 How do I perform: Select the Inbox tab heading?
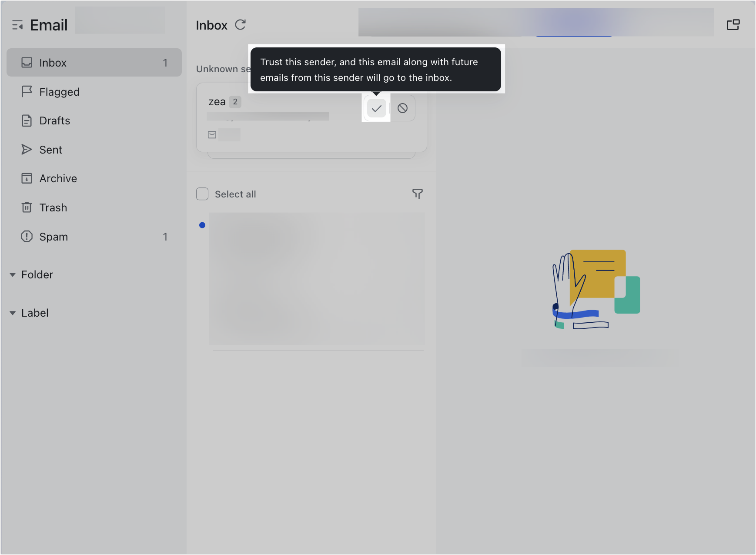[x=211, y=25]
